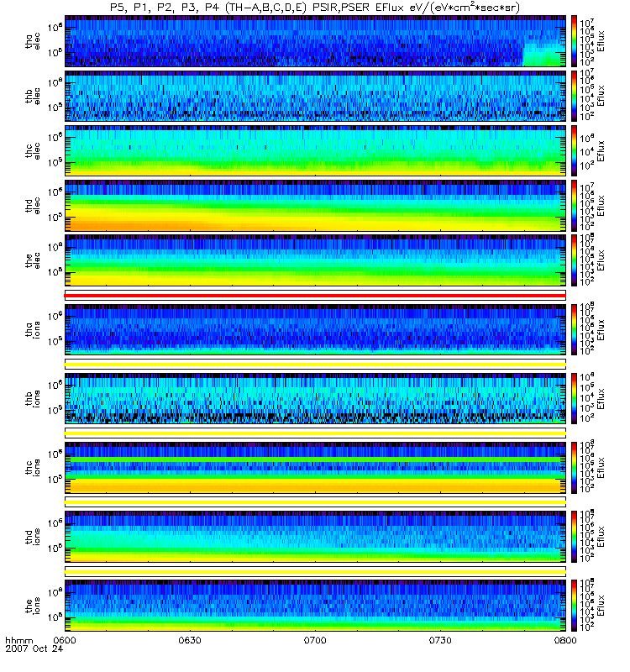Screen dimensions: 630x672
Task: Select the 'tha ions' panel label
Action: [x=33, y=330]
